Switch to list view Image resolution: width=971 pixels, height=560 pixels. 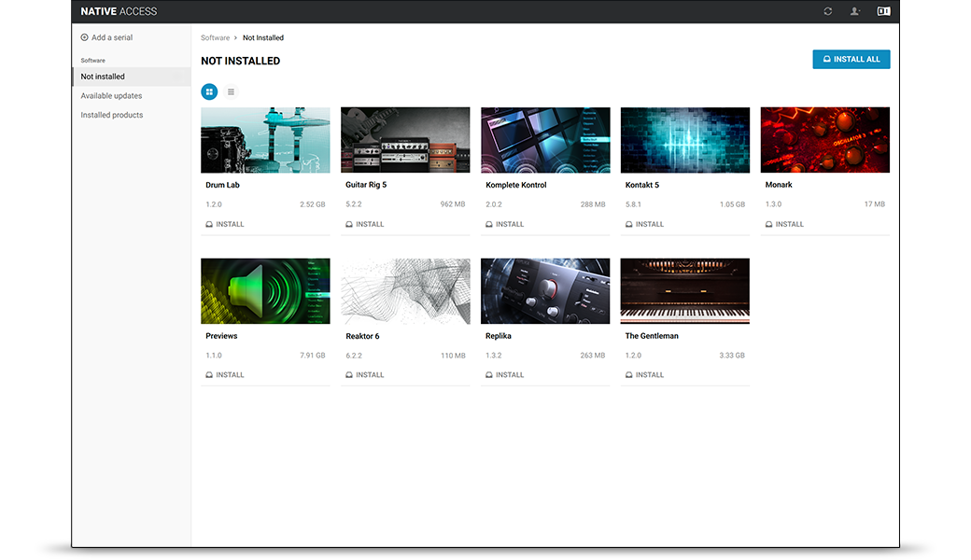point(231,91)
